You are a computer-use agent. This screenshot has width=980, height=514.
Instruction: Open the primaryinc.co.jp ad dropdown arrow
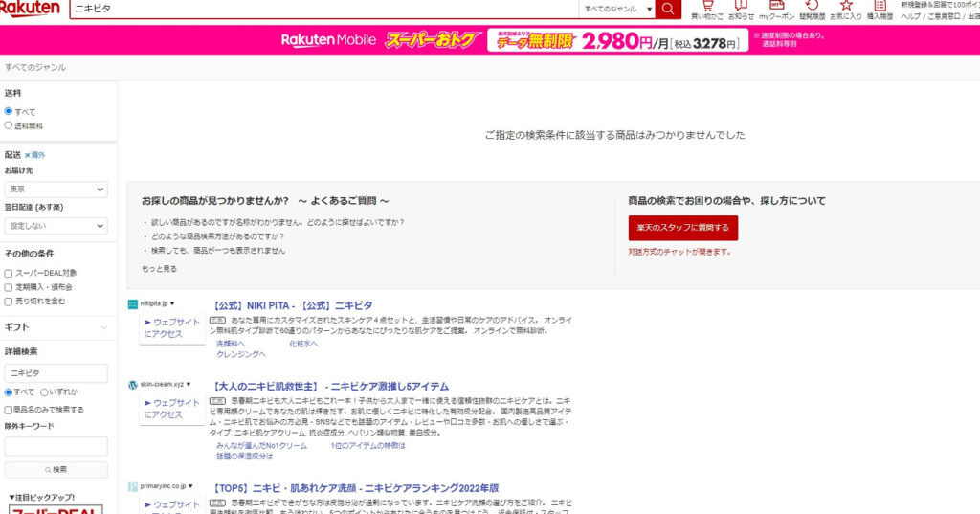click(190, 486)
